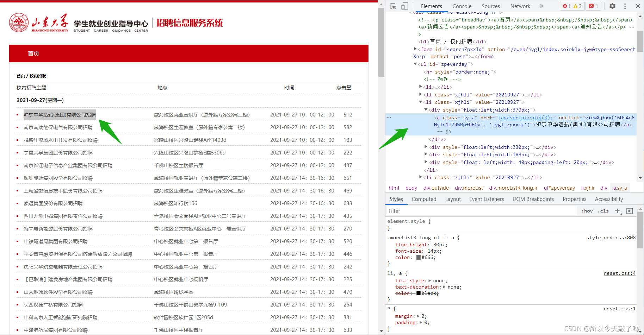
Task: Select the Styles tab
Action: [396, 199]
